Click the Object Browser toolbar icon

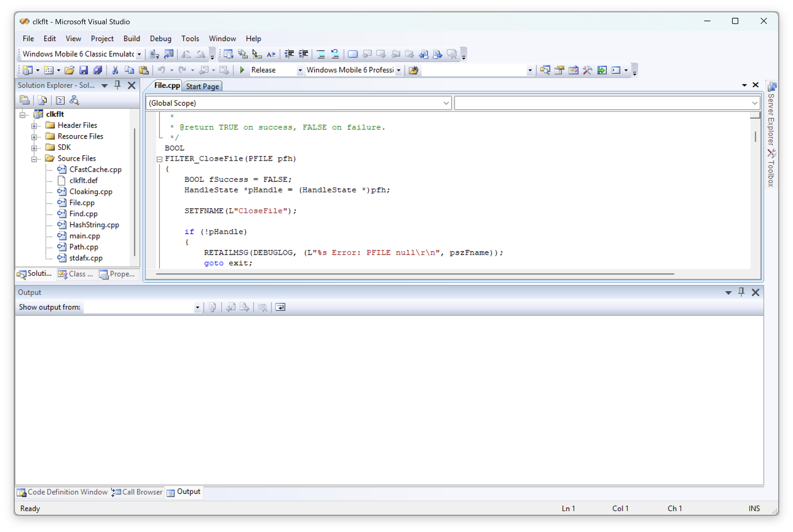click(573, 70)
